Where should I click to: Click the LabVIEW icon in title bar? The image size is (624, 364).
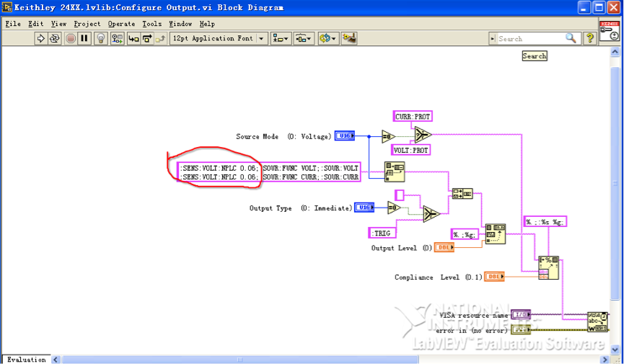[x=6, y=7]
